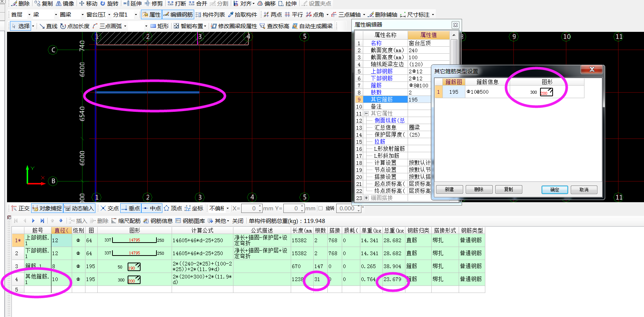Select the 直线 line drawing tool
Screen dimensions: 644x317
pyautogui.click(x=48, y=26)
